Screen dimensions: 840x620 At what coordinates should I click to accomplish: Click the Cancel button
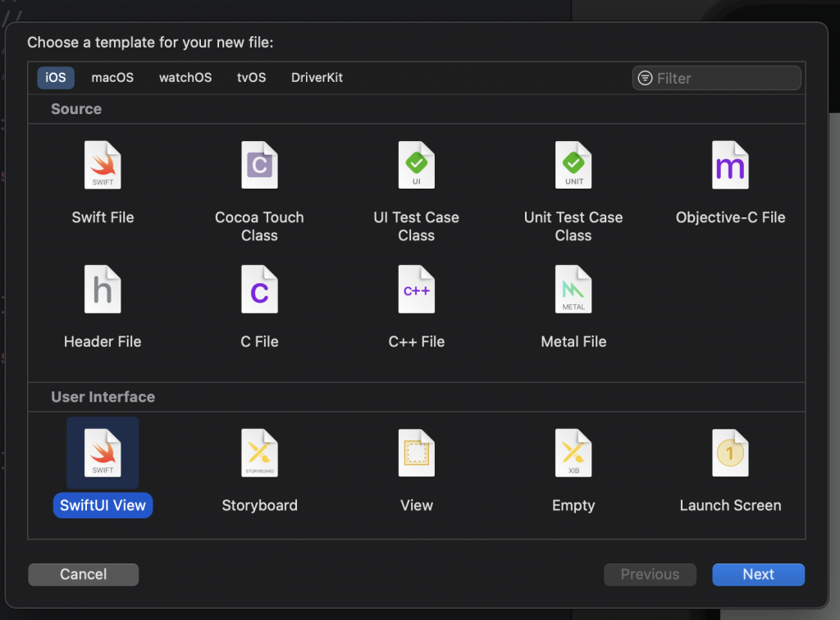tap(83, 575)
